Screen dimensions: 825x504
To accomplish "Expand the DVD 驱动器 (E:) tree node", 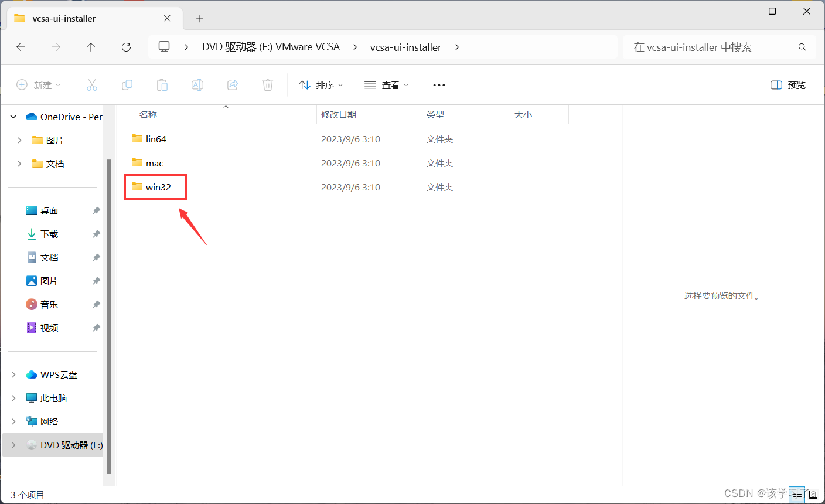I will tap(13, 445).
